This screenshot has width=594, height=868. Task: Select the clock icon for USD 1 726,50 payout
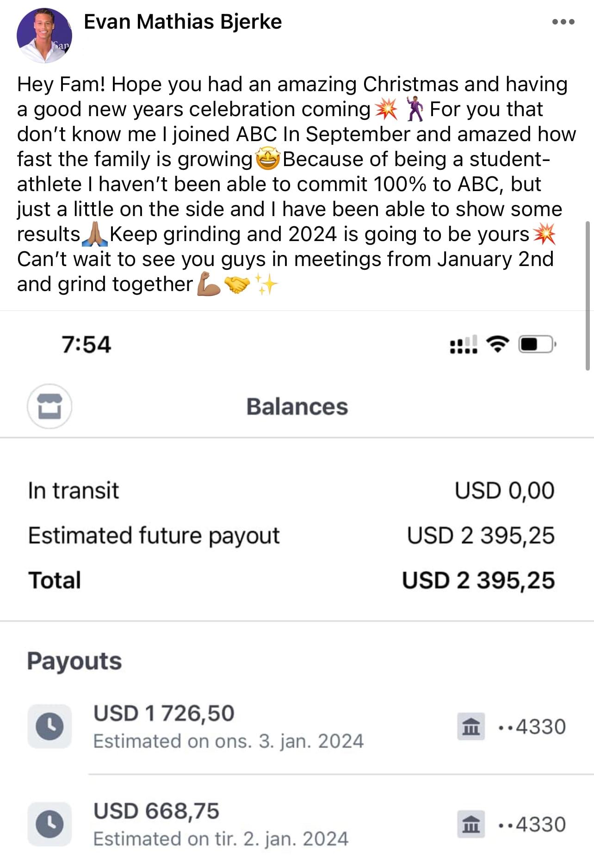coord(49,726)
